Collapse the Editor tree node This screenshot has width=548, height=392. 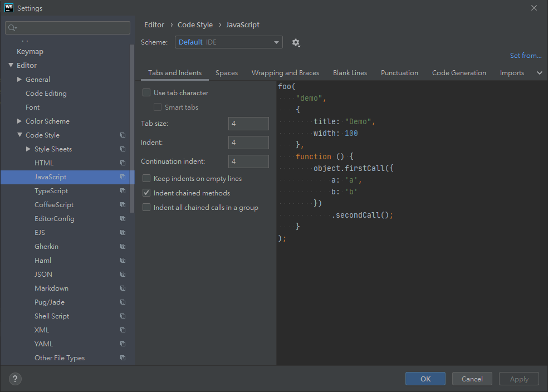click(x=11, y=65)
